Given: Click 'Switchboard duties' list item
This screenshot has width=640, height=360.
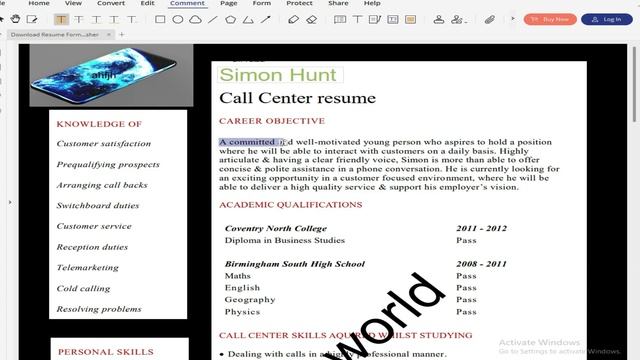Looking at the screenshot, I should coord(98,205).
